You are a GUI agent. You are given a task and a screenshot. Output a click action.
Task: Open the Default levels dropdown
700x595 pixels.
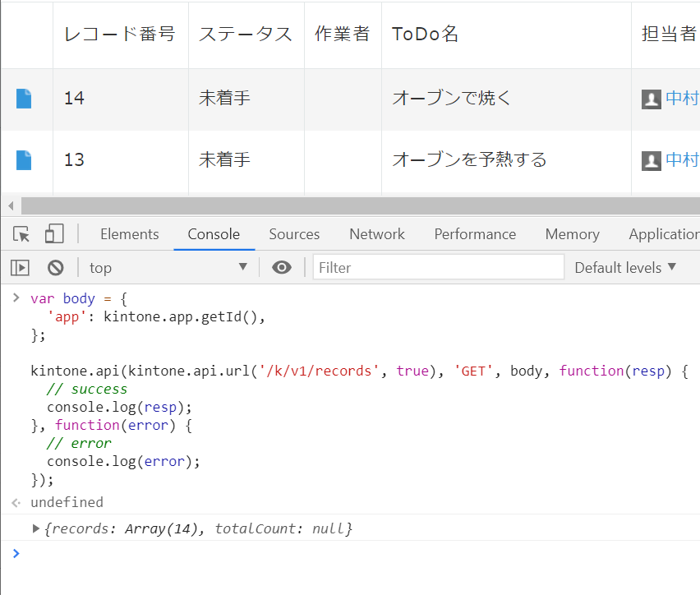click(x=625, y=268)
